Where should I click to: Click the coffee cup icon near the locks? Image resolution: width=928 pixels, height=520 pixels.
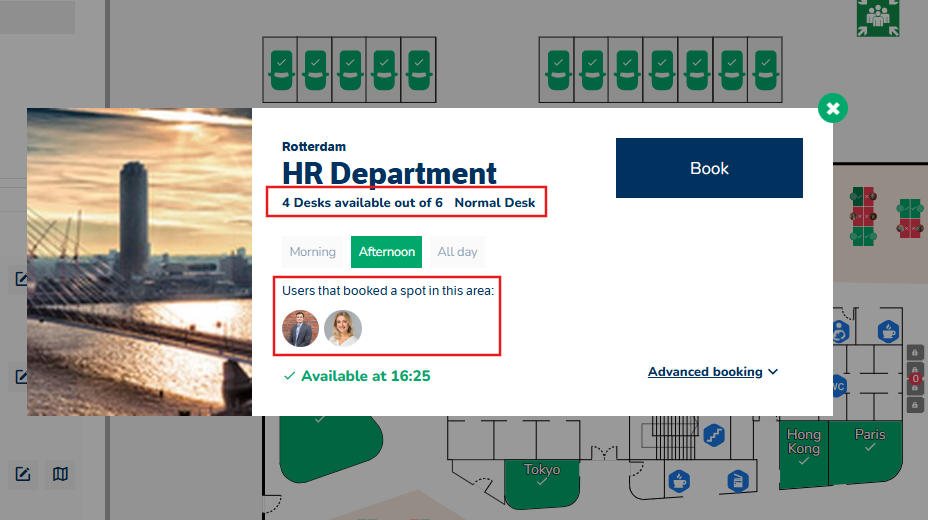tap(887, 331)
